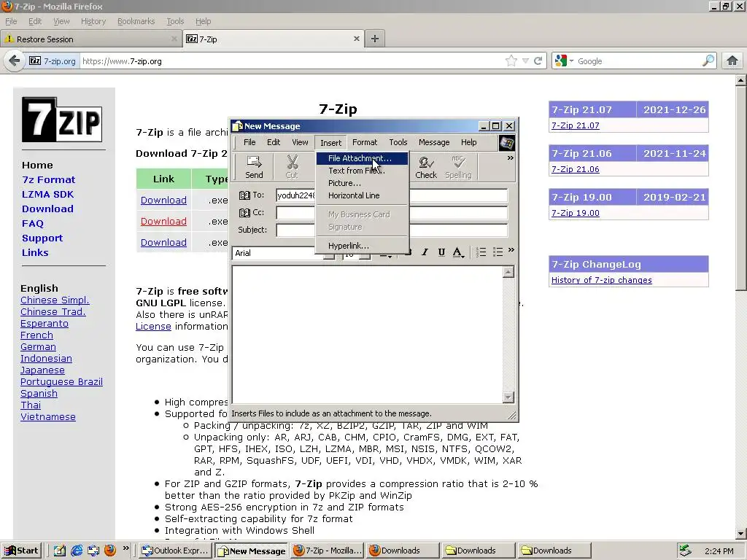Click the Check names toolbar icon
This screenshot has height=560, width=747.
pos(425,167)
